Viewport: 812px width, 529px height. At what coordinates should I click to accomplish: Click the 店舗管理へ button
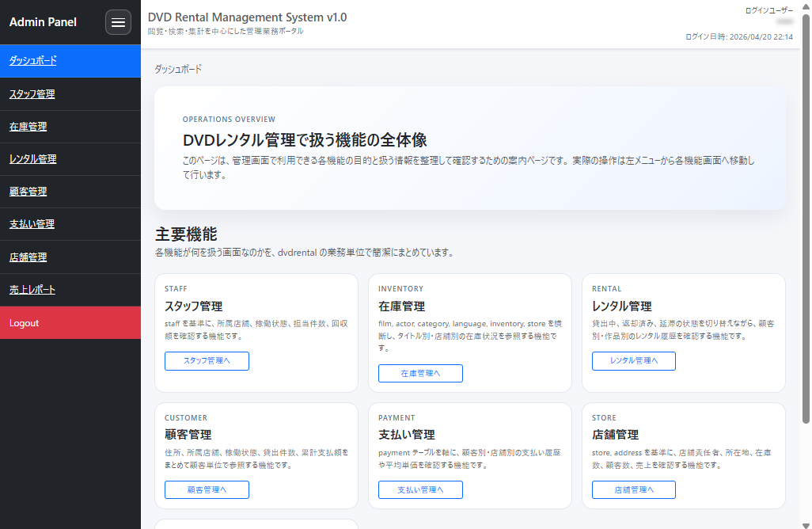(x=634, y=489)
